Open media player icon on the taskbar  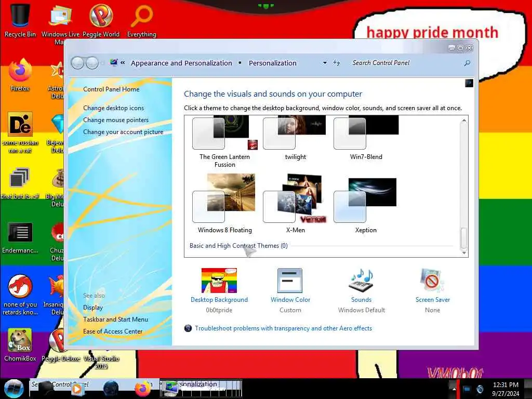(x=77, y=389)
